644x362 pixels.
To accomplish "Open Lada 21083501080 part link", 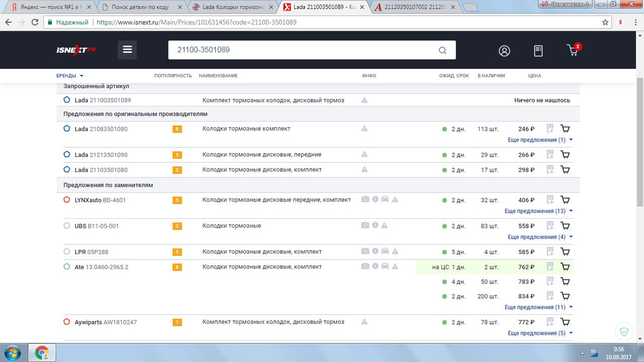I will pyautogui.click(x=101, y=129).
